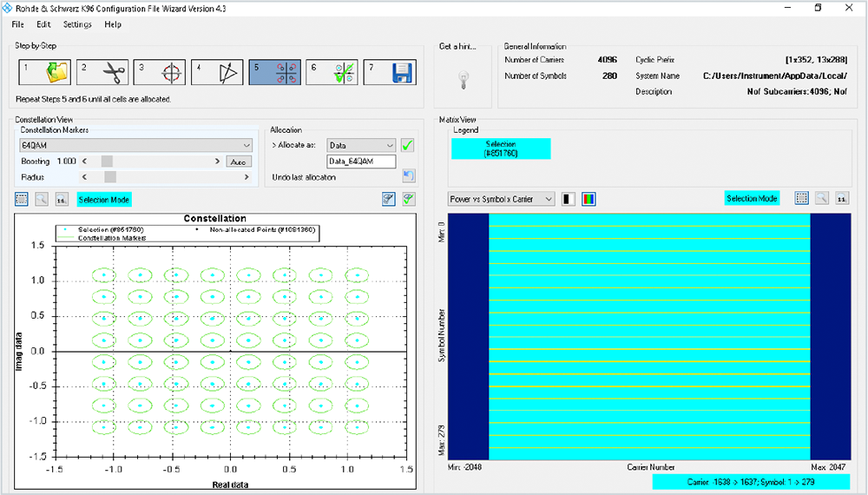The width and height of the screenshot is (868, 495).
Task: Open the Help menu
Action: click(113, 24)
